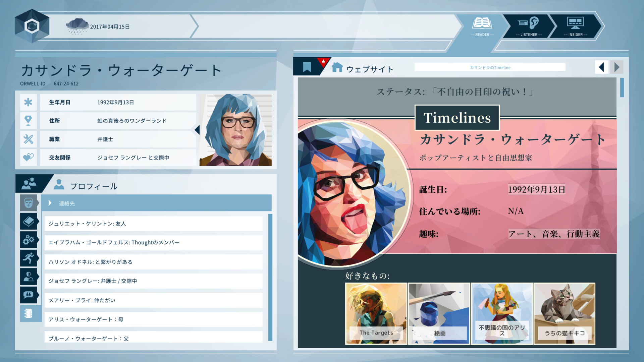
Task: Switch to the Listener tab
Action: point(529,26)
